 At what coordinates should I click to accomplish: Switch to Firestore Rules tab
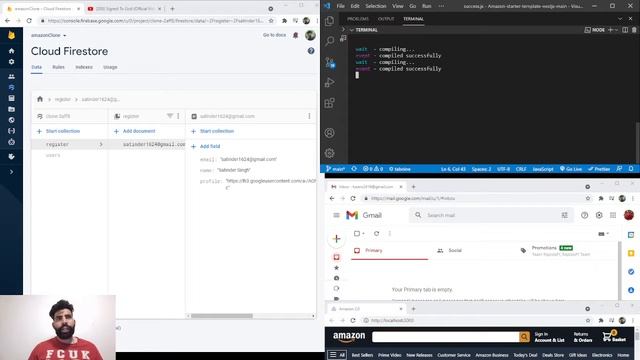click(58, 67)
